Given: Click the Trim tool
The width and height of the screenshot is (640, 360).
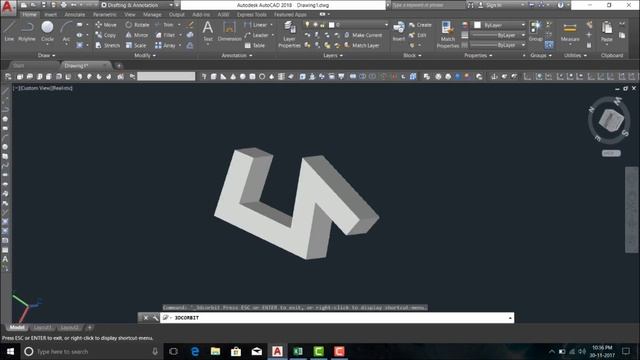Looking at the screenshot, I should (165, 25).
